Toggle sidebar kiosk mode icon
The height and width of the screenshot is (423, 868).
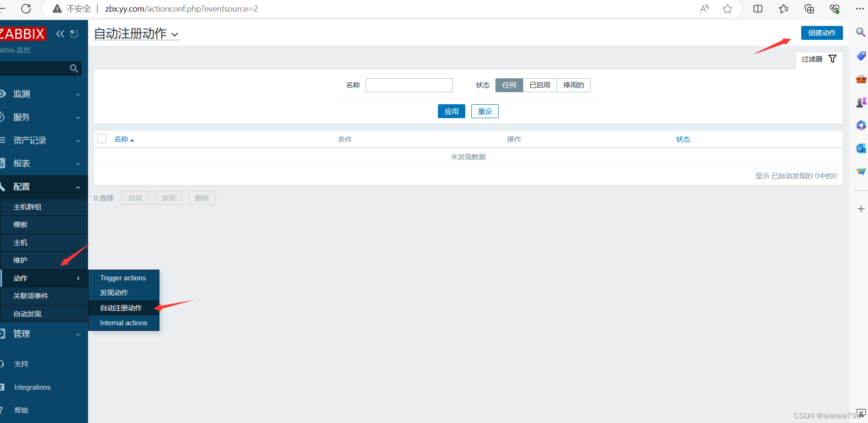coord(74,33)
